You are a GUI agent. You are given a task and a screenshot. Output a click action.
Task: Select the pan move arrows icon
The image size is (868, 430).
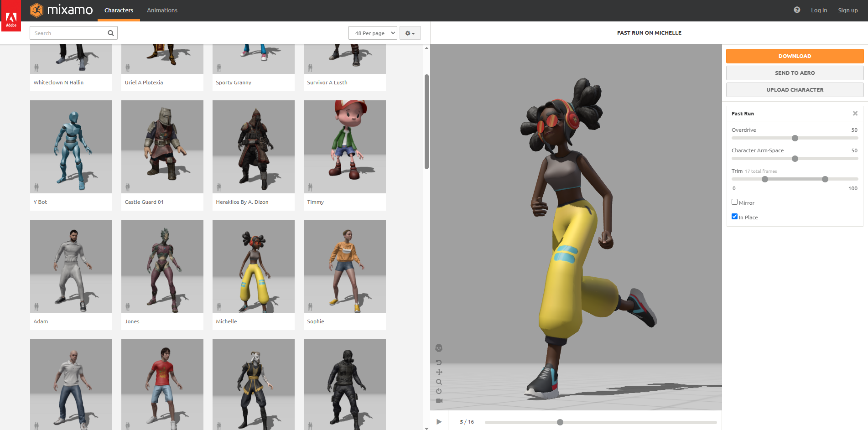tap(439, 372)
